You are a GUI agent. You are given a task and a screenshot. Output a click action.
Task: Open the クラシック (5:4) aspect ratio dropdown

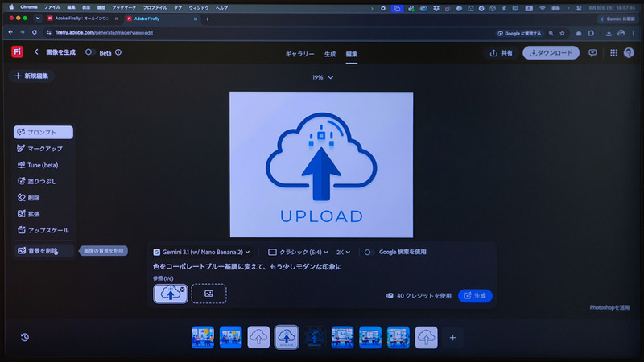tap(298, 252)
